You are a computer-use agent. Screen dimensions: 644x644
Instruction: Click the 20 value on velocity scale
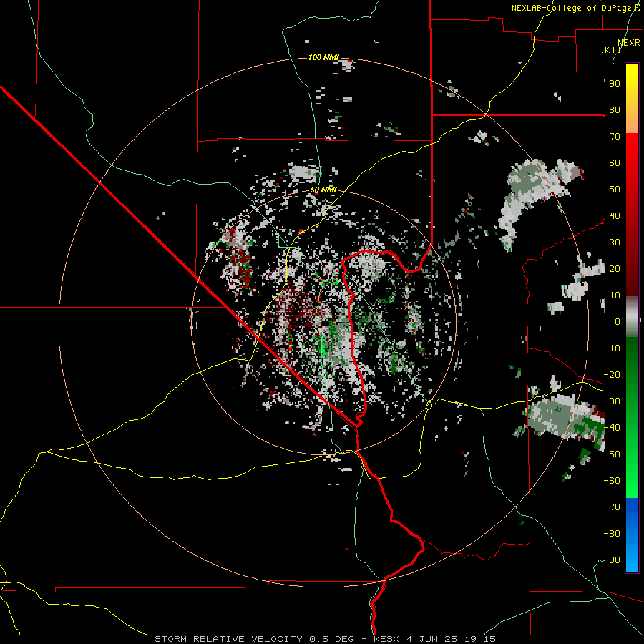(615, 268)
